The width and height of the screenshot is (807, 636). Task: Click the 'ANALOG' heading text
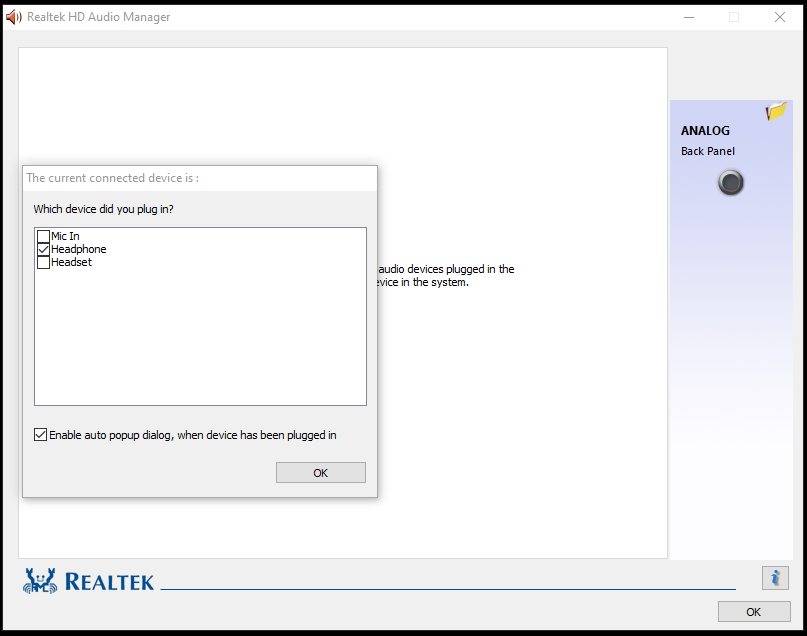(x=705, y=131)
